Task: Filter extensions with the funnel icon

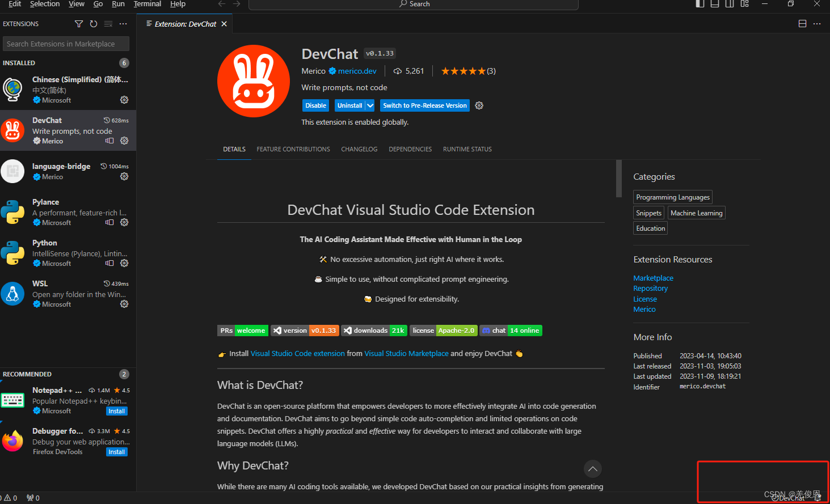Action: pos(79,24)
